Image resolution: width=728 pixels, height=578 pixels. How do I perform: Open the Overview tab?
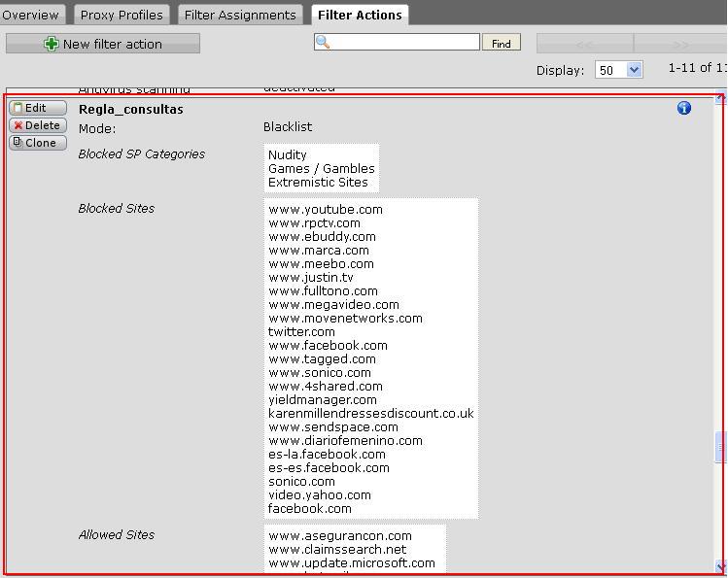(x=30, y=15)
